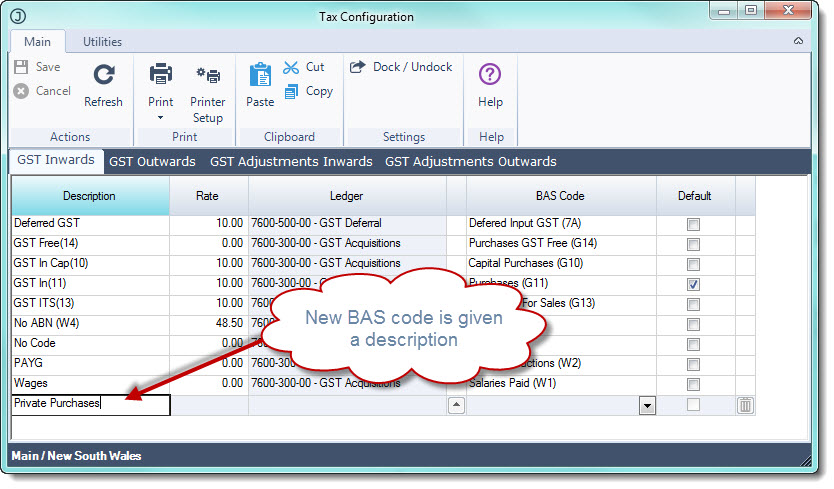Select the Deferred GST description cell

click(x=90, y=223)
